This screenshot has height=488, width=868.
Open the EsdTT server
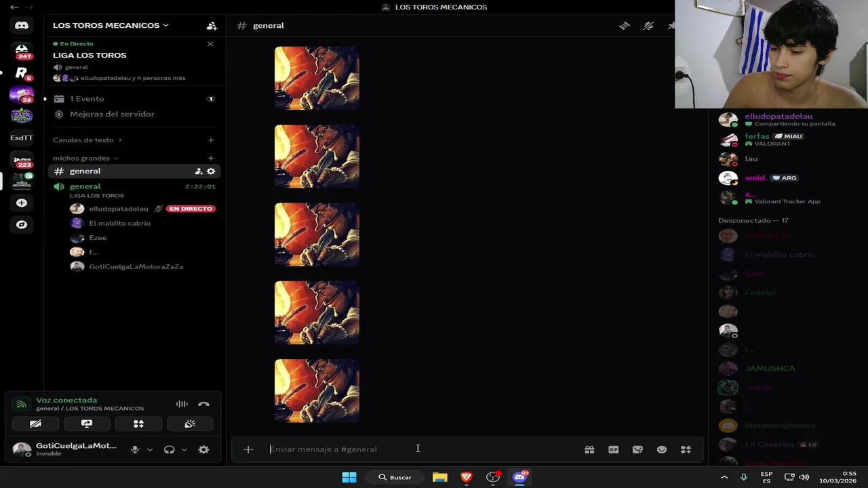[22, 138]
